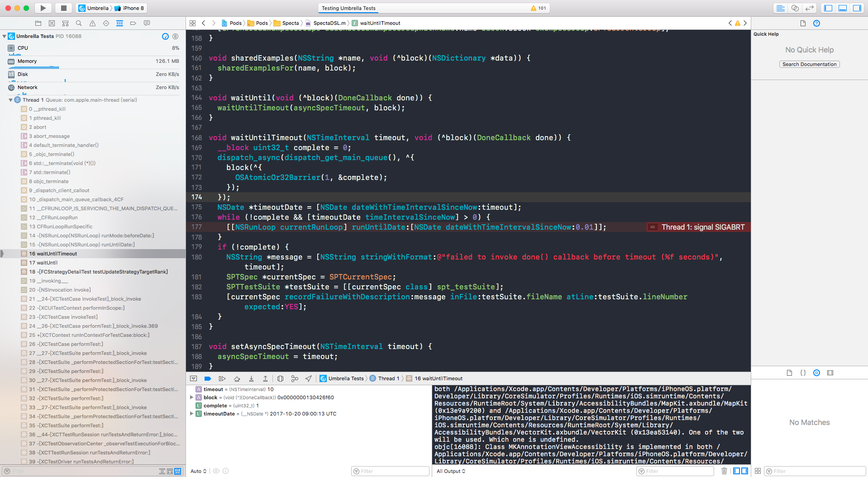This screenshot has width=868, height=477.
Task: Open the Code Snippet library braces tab
Action: (x=803, y=373)
